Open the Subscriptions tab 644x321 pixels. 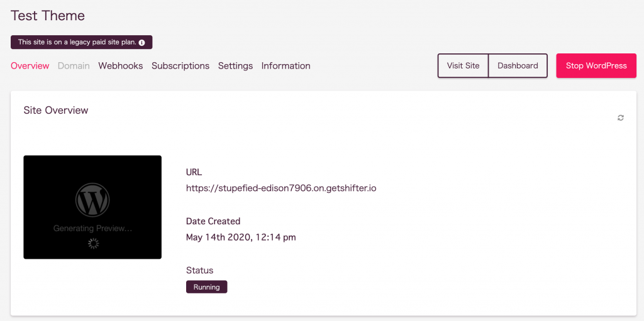pos(180,66)
